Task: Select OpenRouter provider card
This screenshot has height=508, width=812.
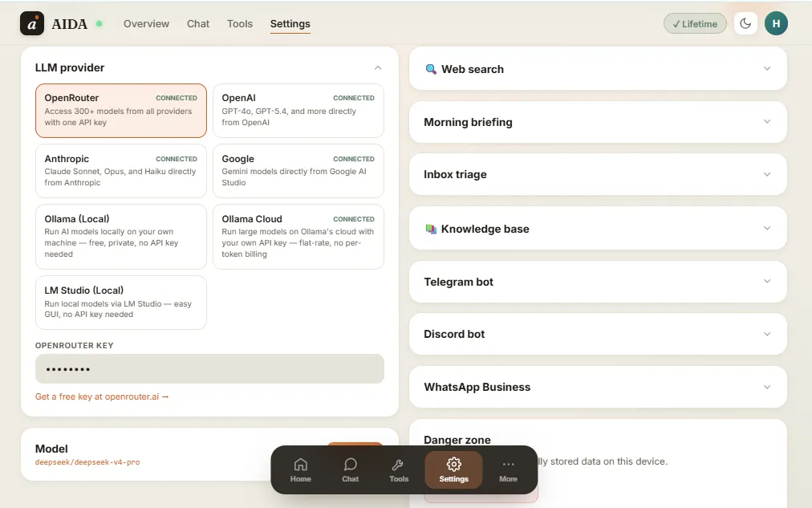Action: 121,111
